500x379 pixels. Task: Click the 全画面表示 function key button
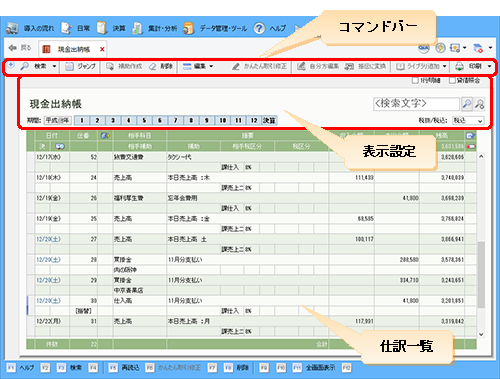(x=320, y=368)
